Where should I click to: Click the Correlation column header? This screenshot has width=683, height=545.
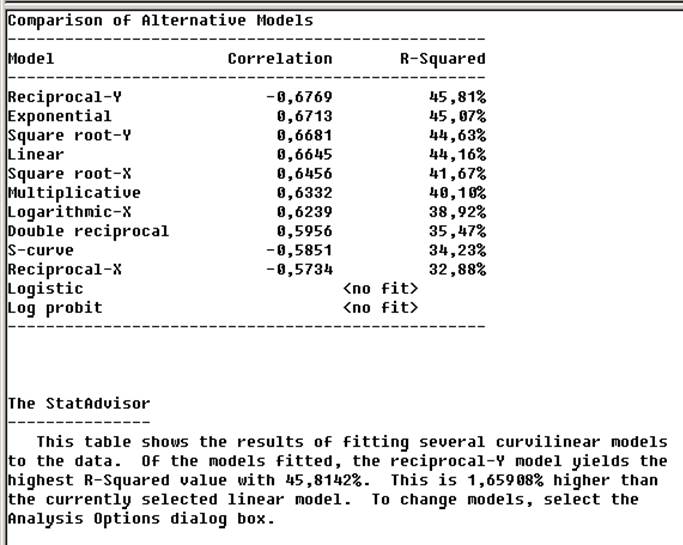[280, 59]
